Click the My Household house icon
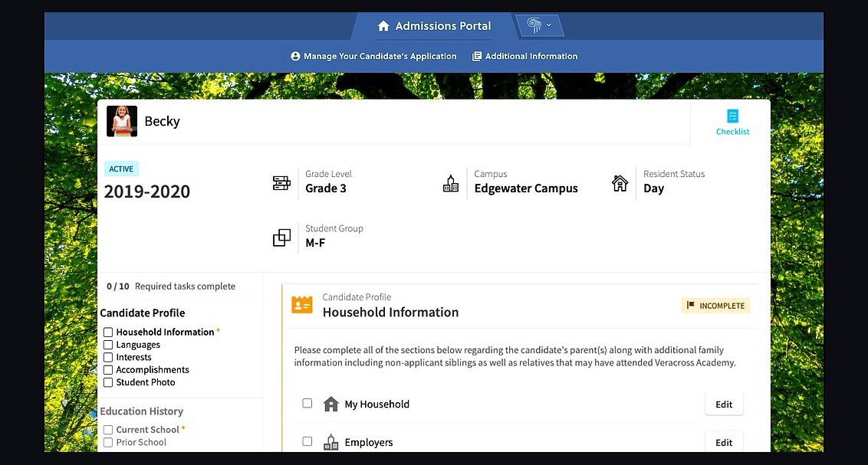This screenshot has width=868, height=465. click(x=331, y=404)
